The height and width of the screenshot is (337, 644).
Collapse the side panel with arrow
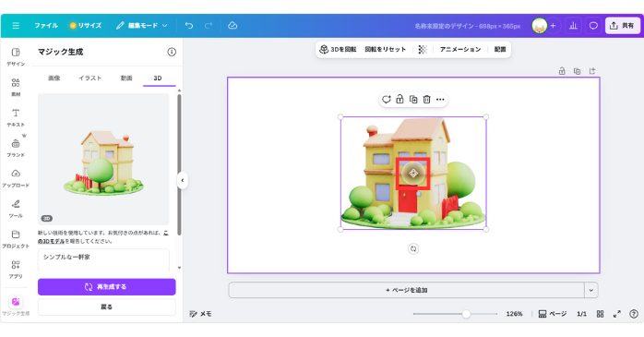coord(183,180)
